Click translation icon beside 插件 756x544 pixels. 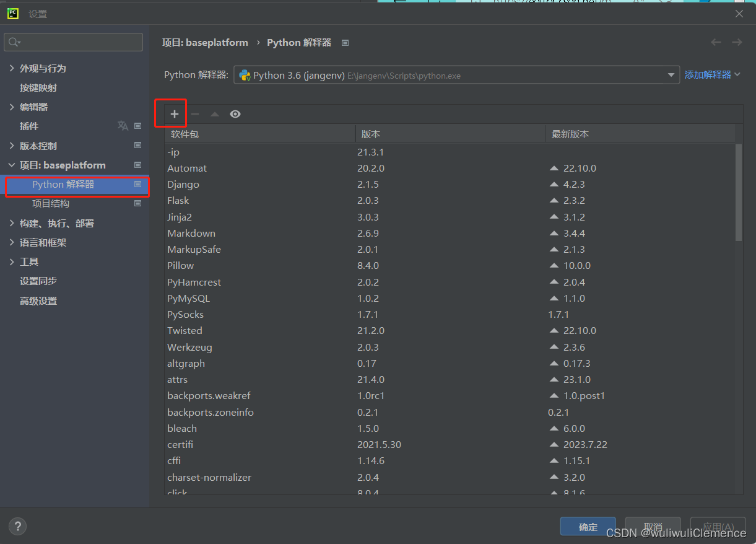click(x=123, y=126)
